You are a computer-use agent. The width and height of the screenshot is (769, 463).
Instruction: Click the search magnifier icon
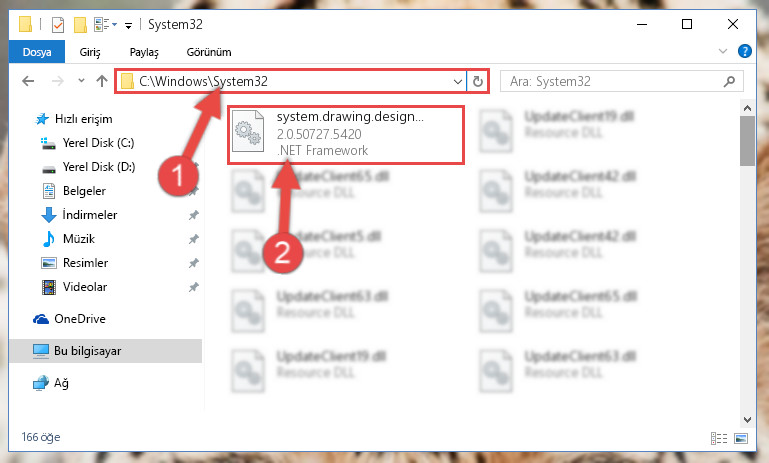coord(729,81)
